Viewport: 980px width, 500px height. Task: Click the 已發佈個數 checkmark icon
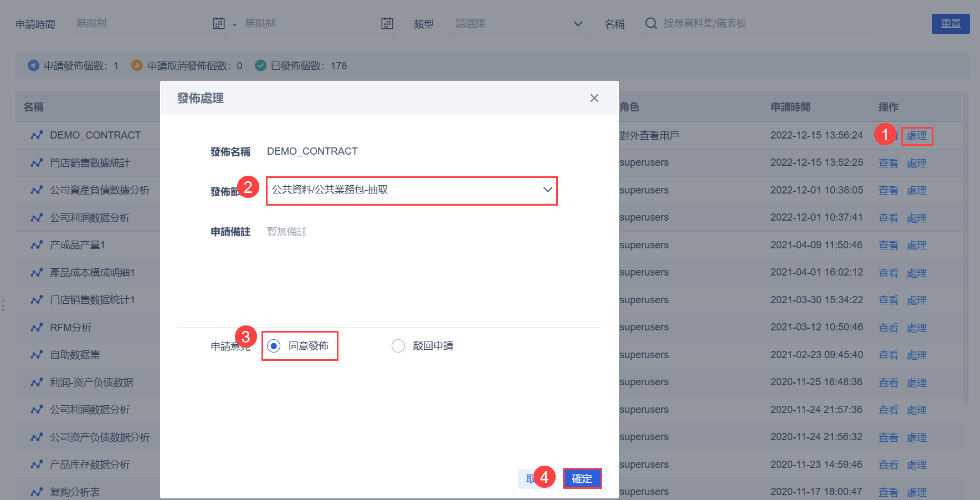point(260,65)
